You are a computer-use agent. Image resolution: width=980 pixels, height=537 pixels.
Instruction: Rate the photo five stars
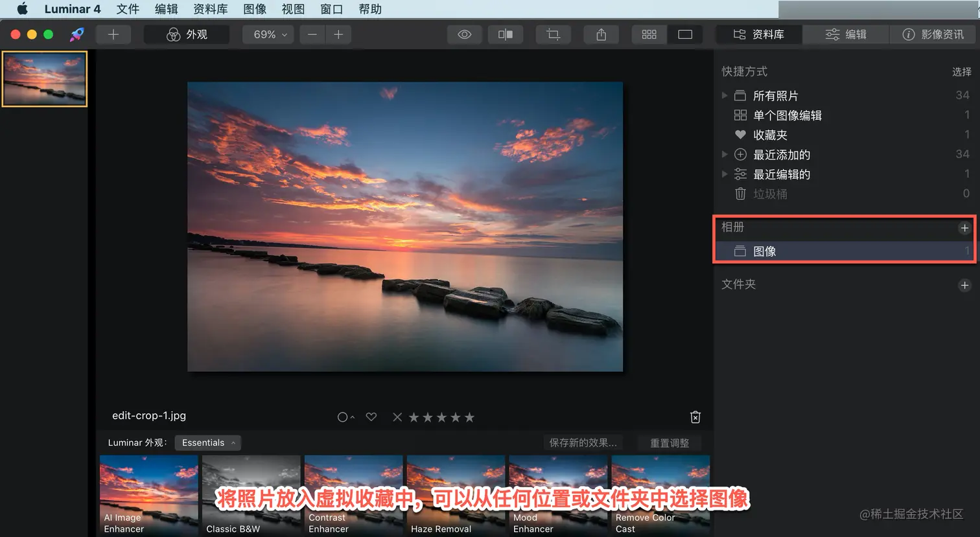tap(469, 417)
